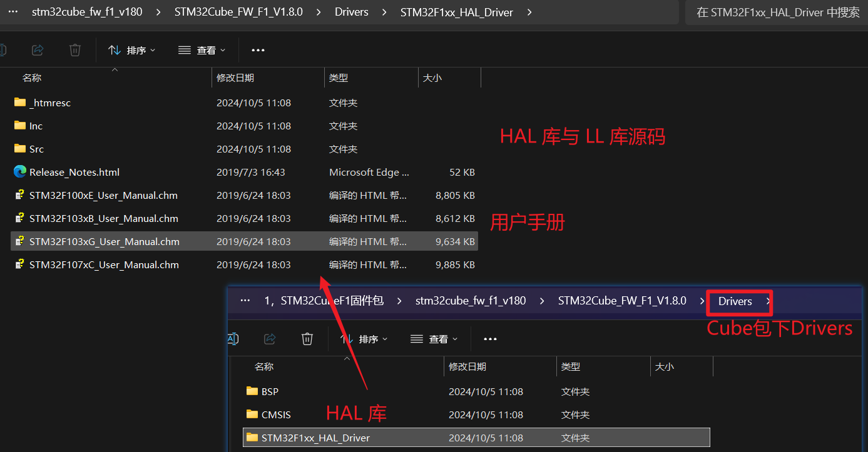Click STM32F1xx_HAL_Driver breadcrumb segment
This screenshot has height=452, width=868.
456,12
